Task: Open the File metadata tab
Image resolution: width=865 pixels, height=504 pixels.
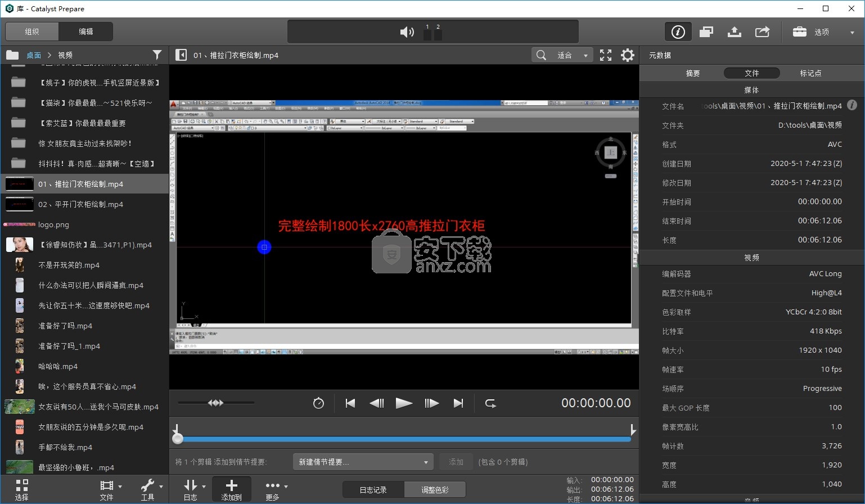Action: 751,73
